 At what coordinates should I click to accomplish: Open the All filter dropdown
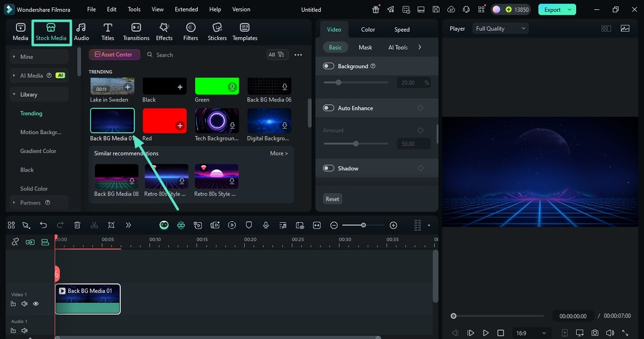[x=277, y=55]
